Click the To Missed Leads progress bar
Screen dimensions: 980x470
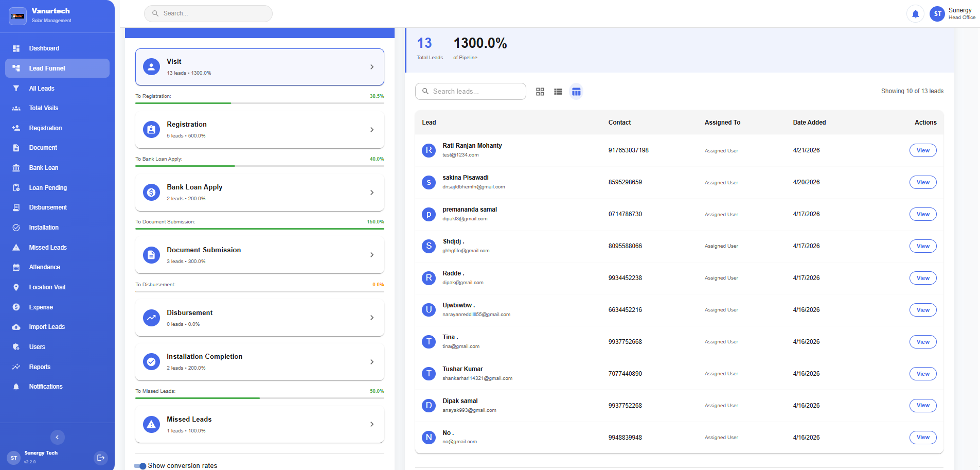coord(260,398)
